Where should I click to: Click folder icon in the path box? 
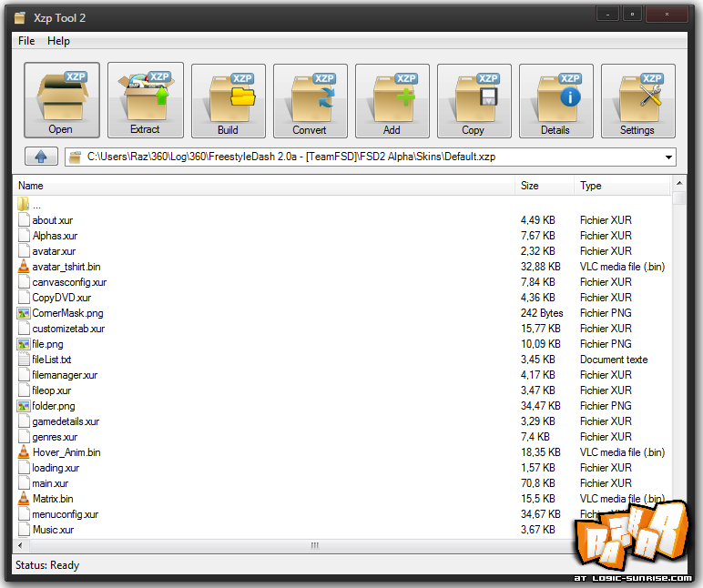tap(75, 157)
